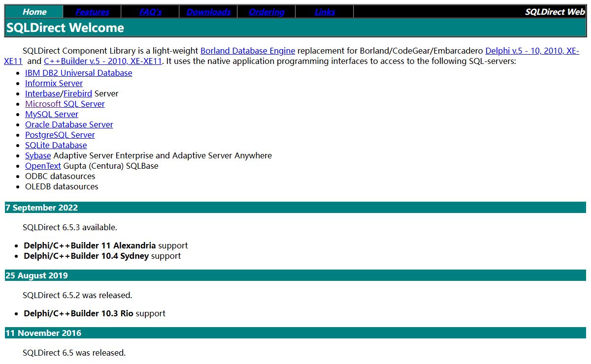Select the 7 September 2022 date header
591x364 pixels.
[x=295, y=208]
